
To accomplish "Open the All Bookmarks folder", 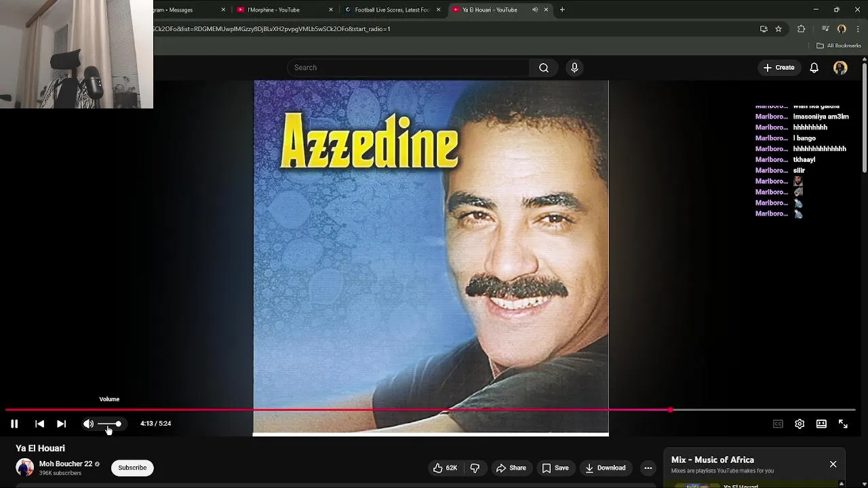I will 839,45.
